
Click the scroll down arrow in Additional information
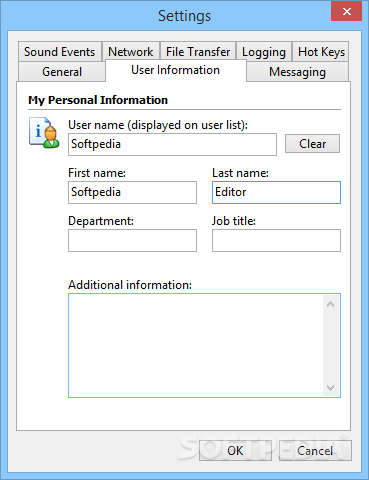coord(330,387)
